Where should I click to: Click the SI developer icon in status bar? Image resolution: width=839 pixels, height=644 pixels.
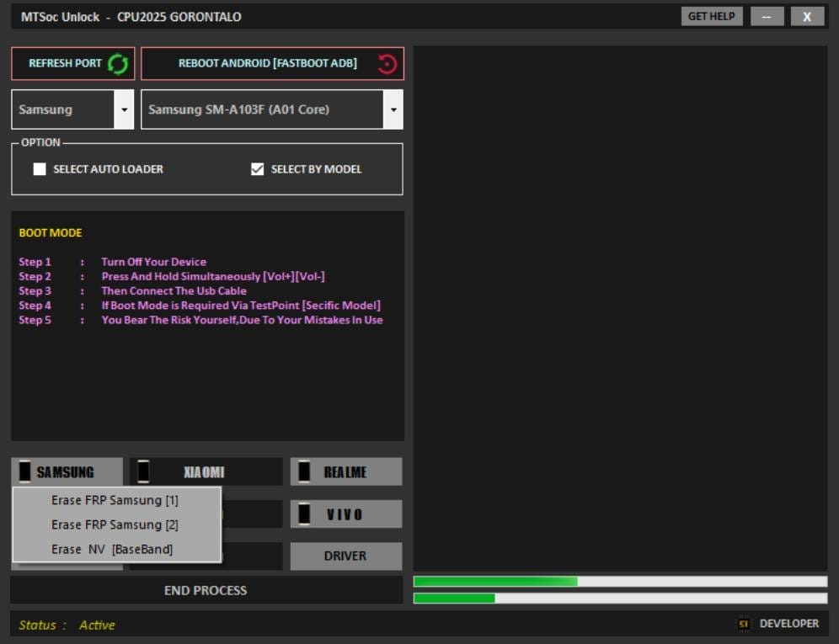click(x=743, y=624)
